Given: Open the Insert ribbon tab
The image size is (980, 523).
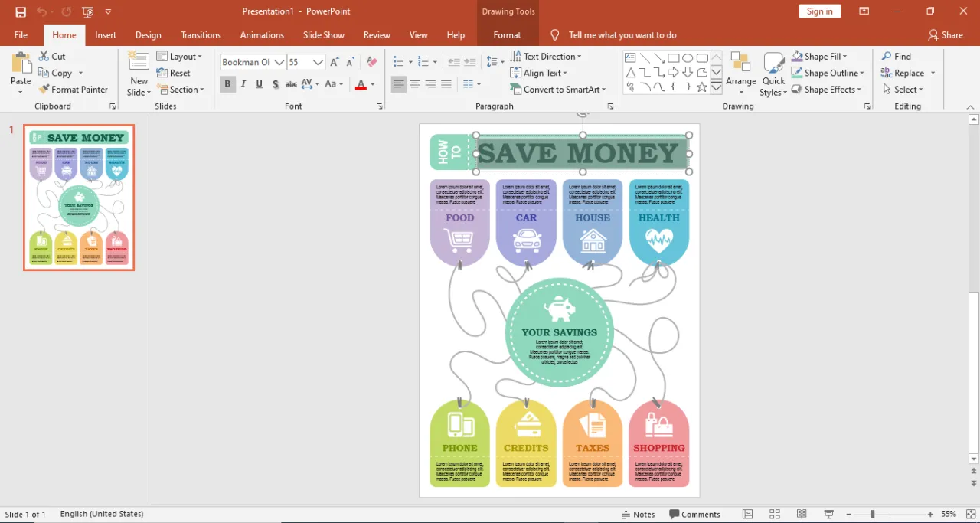Looking at the screenshot, I should coord(106,35).
